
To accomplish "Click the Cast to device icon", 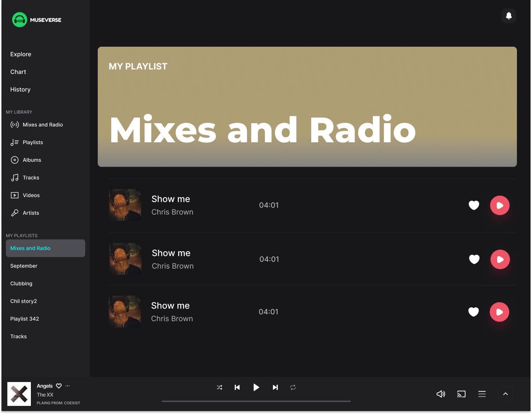I will click(x=461, y=394).
